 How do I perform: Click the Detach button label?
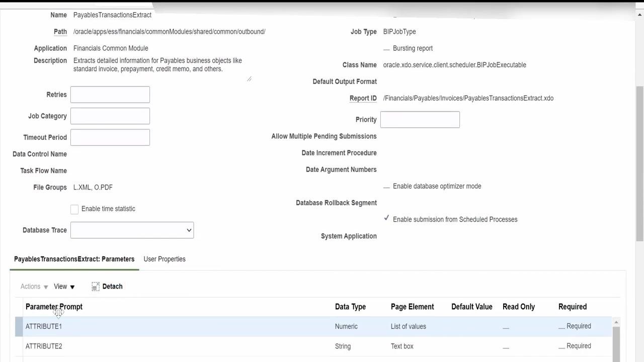click(x=112, y=287)
